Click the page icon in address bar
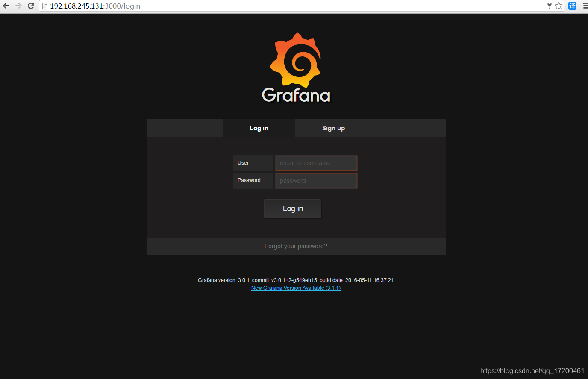This screenshot has width=588, height=379. click(44, 6)
